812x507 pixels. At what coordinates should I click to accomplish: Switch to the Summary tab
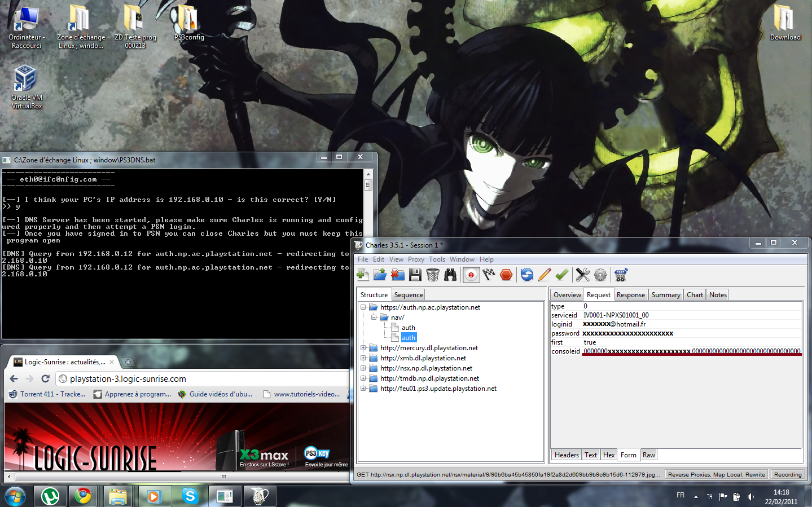tap(666, 295)
